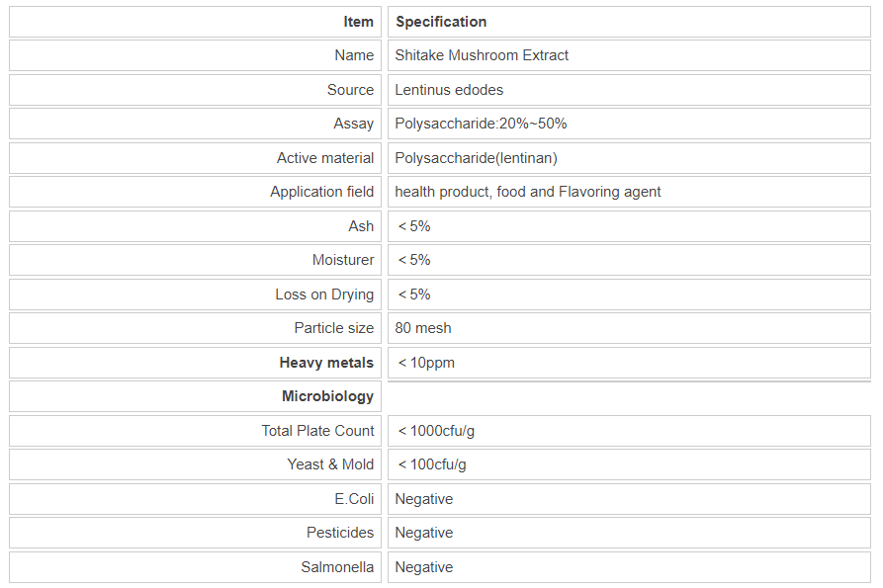
Task: Click the 'Lentinus edodes' source value
Action: click(449, 90)
